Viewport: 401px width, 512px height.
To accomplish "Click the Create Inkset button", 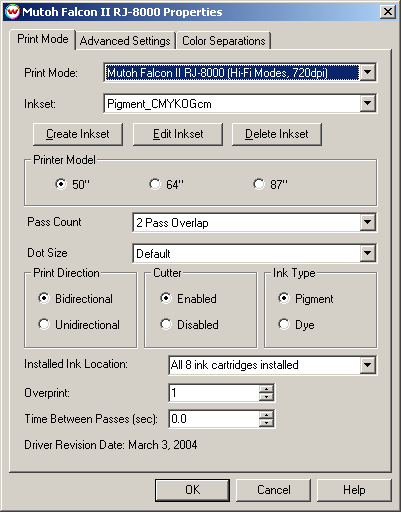I will click(x=78, y=134).
